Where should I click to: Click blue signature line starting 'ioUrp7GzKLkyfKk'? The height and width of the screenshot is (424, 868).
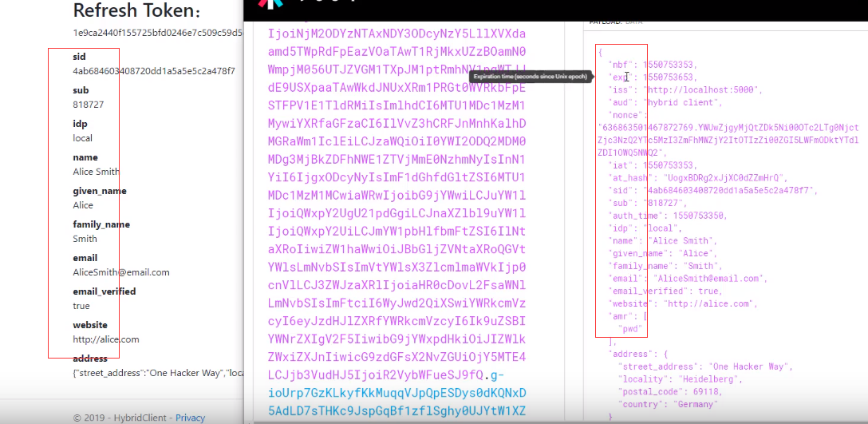[397, 393]
